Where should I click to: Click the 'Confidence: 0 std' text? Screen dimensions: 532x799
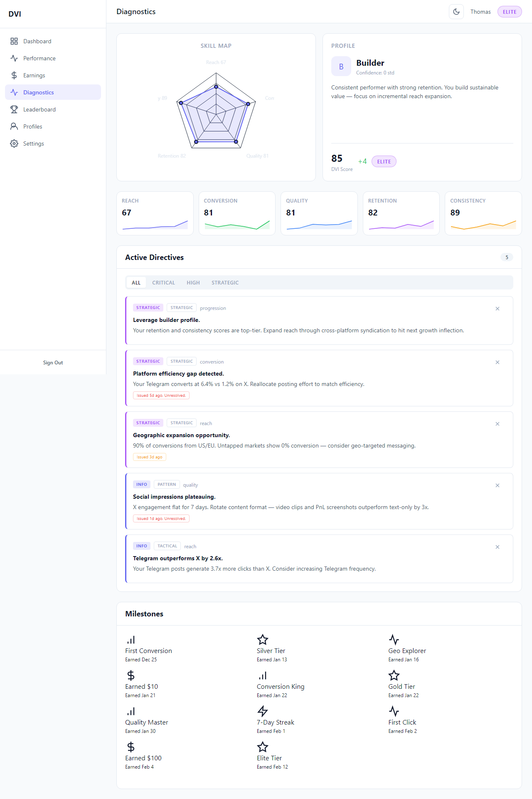click(375, 73)
